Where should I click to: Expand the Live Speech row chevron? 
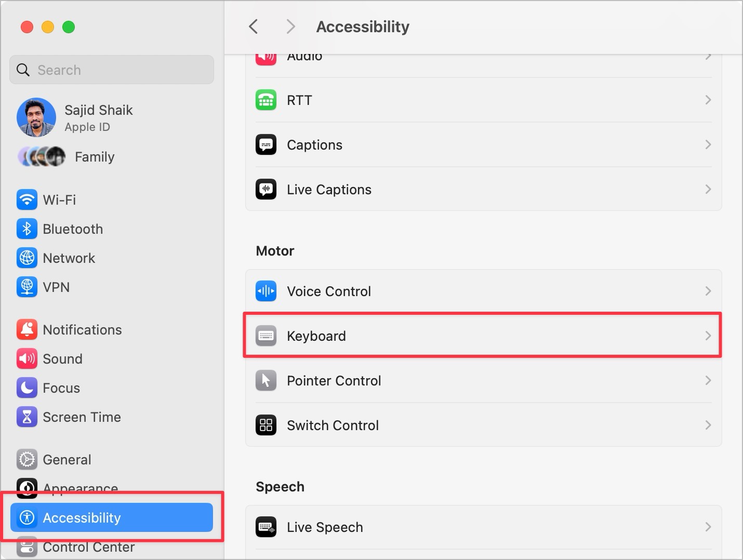pyautogui.click(x=708, y=527)
